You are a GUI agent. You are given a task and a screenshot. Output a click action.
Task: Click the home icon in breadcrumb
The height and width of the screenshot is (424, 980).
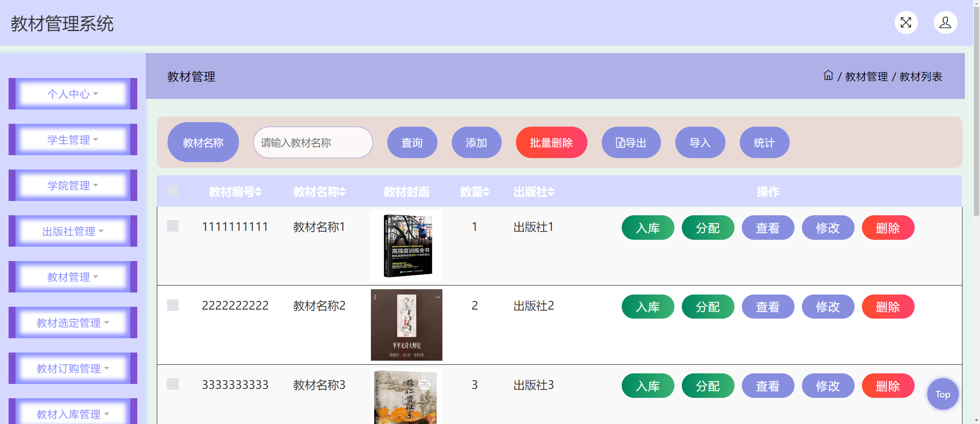(828, 76)
